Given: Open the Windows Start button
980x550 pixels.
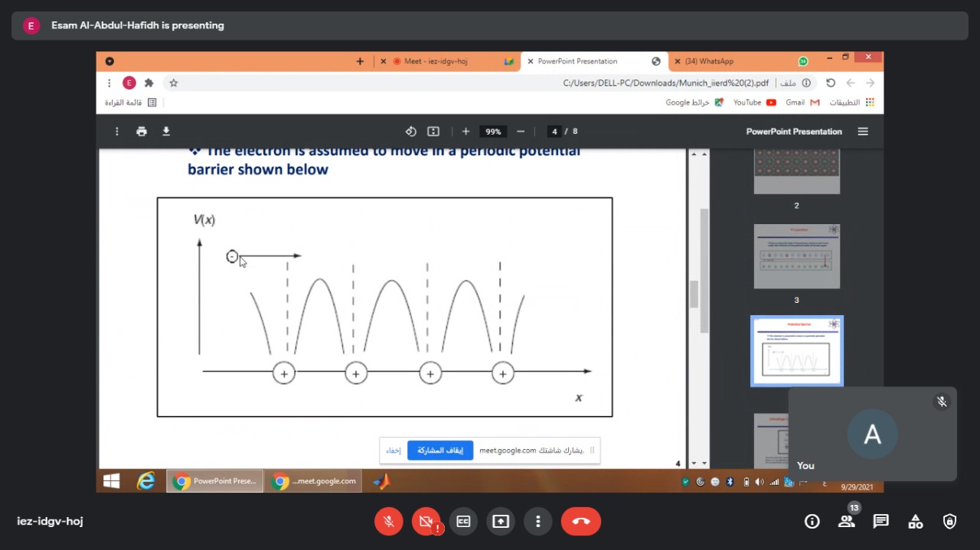Looking at the screenshot, I should [x=112, y=481].
